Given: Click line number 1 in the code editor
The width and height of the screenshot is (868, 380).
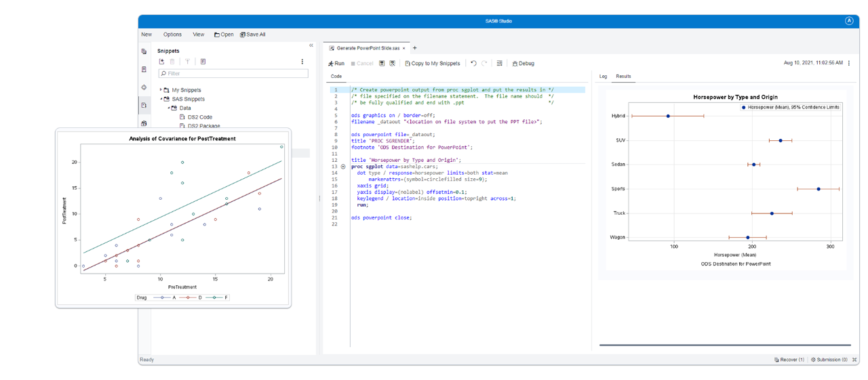Looking at the screenshot, I should [x=336, y=90].
